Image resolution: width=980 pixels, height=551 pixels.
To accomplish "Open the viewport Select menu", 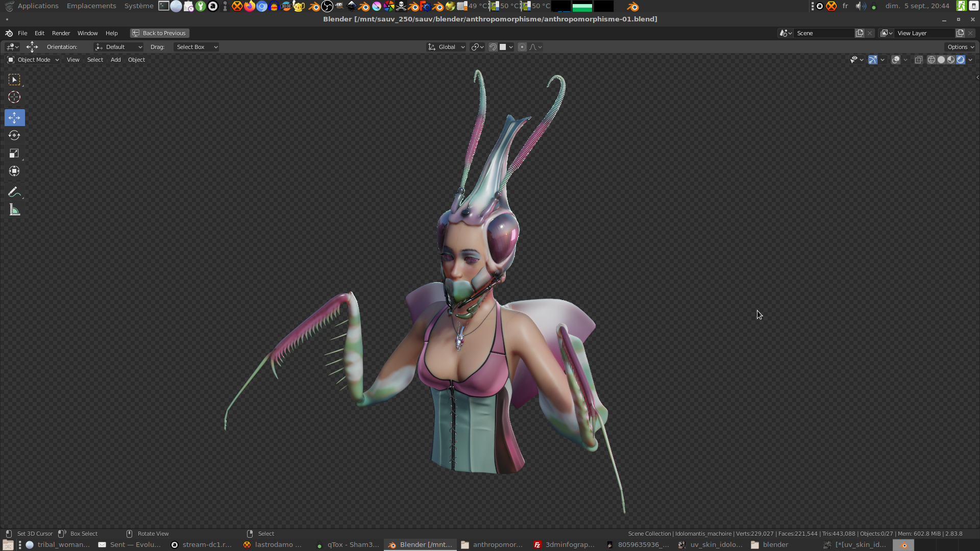I will 95,60.
